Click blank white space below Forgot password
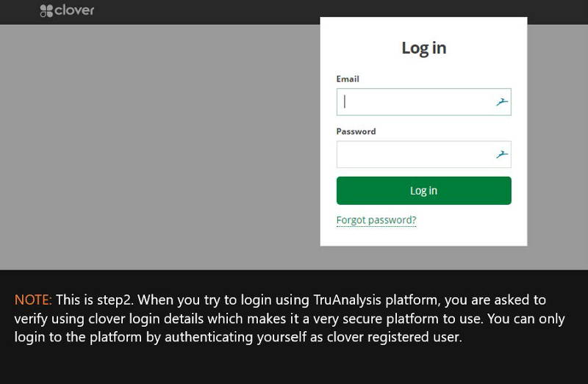This screenshot has height=384, width=588. point(424,236)
